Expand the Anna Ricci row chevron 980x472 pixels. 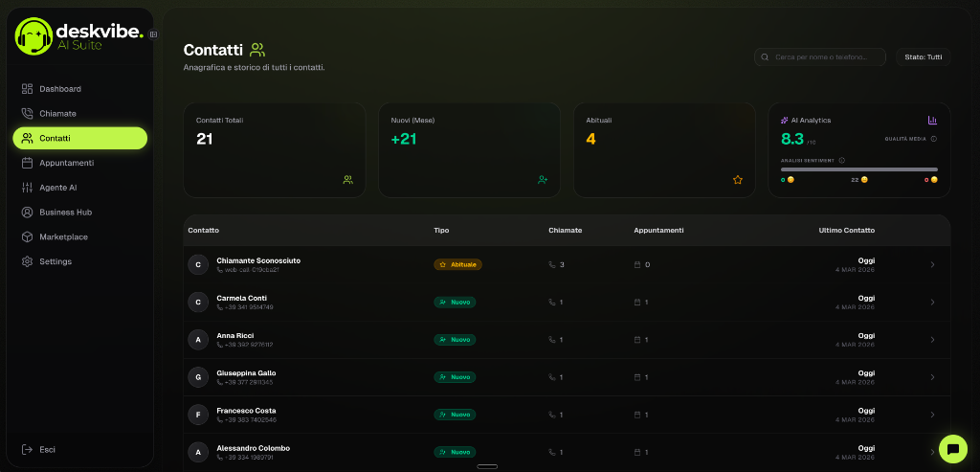(x=933, y=340)
